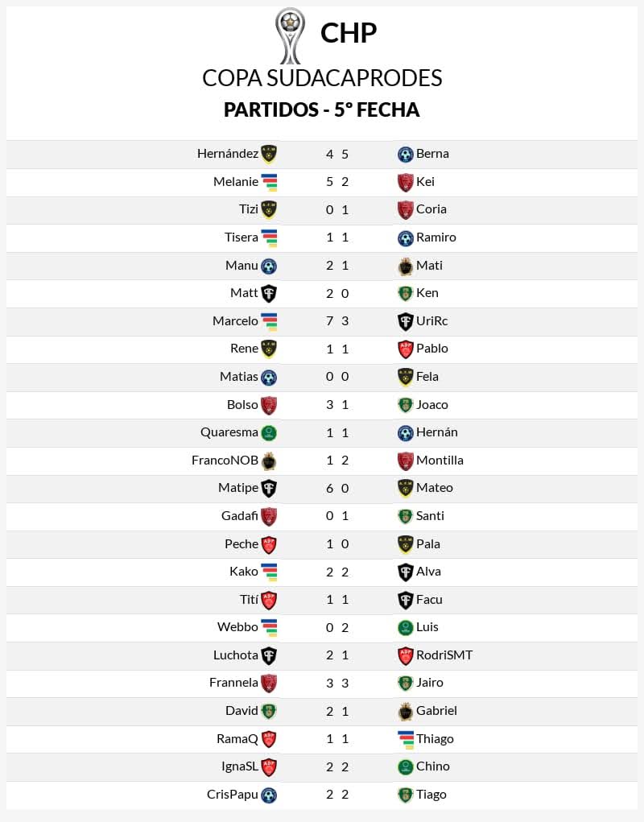
Task: Click the ADP red shield beside Pablo
Action: point(405,349)
